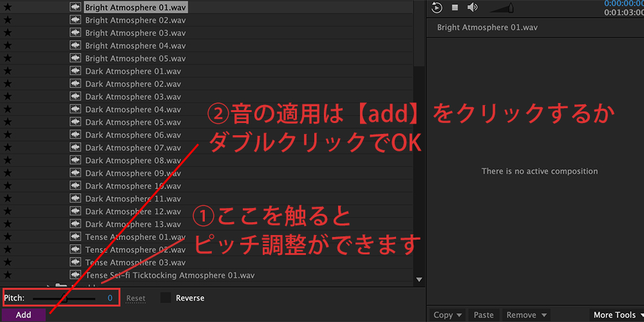The height and width of the screenshot is (322, 644).
Task: Select Bright Atmosphere 05.wav file name
Action: (x=135, y=58)
